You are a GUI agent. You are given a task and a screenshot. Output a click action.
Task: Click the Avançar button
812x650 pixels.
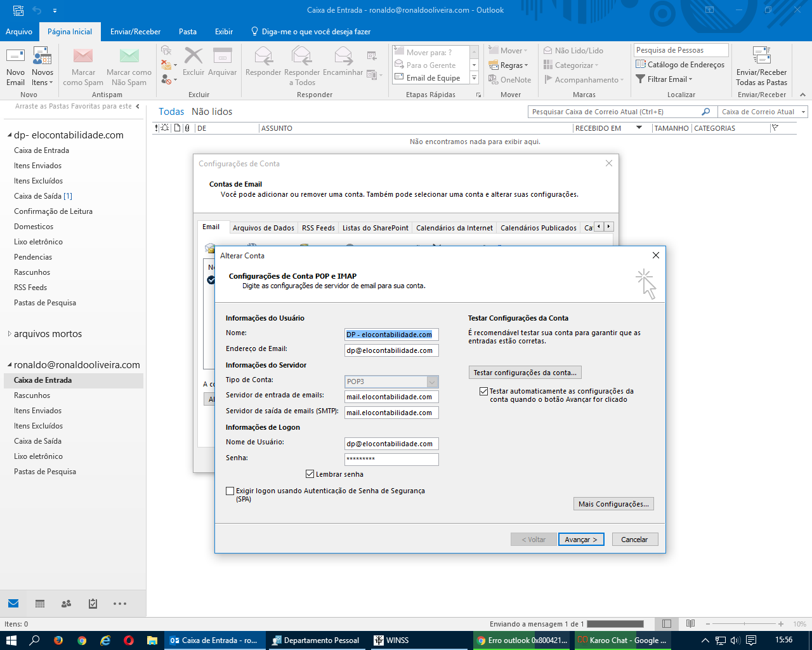pos(581,540)
